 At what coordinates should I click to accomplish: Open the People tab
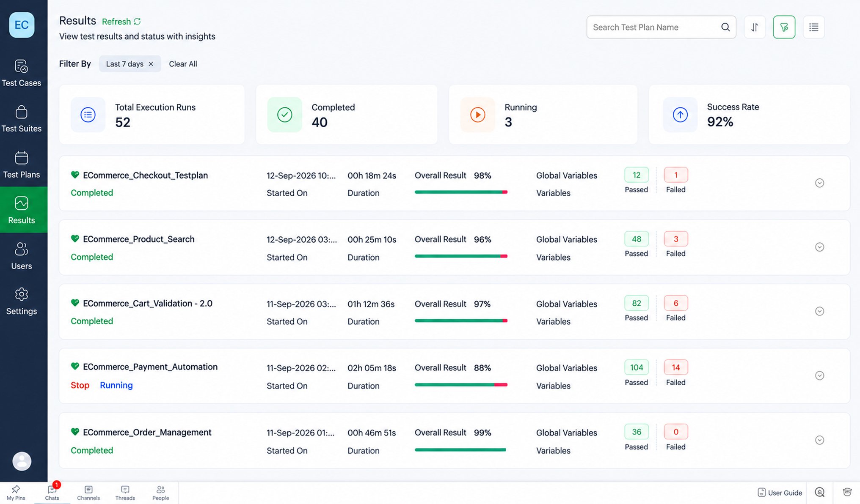coord(161,493)
